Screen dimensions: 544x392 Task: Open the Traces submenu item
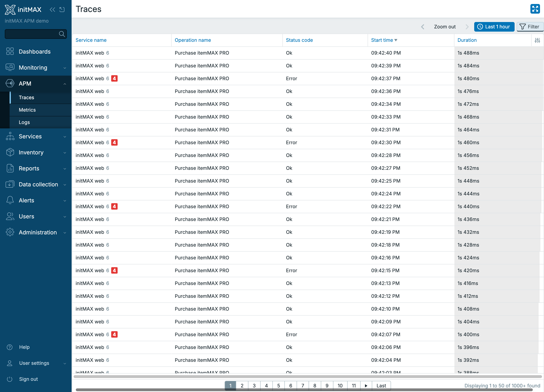[x=41, y=97]
